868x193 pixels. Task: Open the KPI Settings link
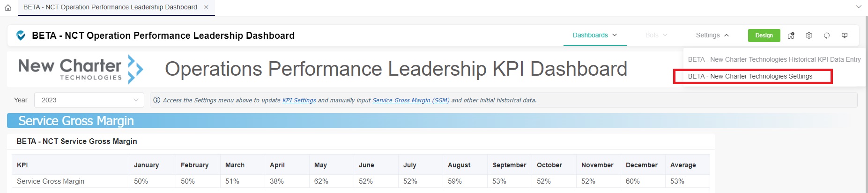click(299, 100)
